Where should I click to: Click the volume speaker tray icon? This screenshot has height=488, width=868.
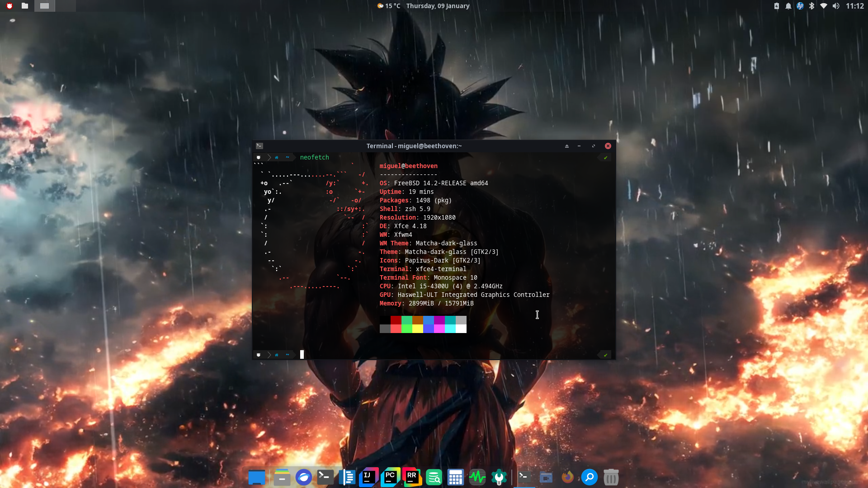pyautogui.click(x=835, y=6)
